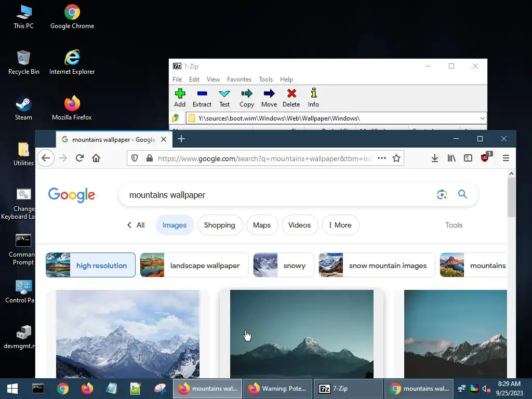Select the Internet Explorer desktop icon
This screenshot has height=399, width=532.
[72, 62]
